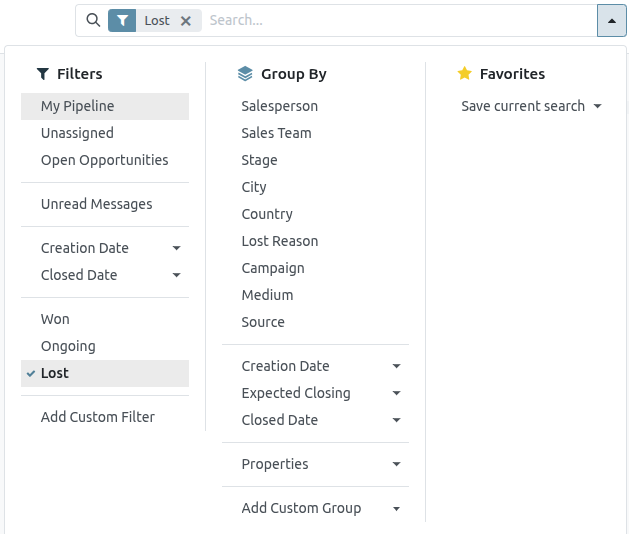This screenshot has height=534, width=629.
Task: Expand the Properties group-by dropdown
Action: pos(320,464)
